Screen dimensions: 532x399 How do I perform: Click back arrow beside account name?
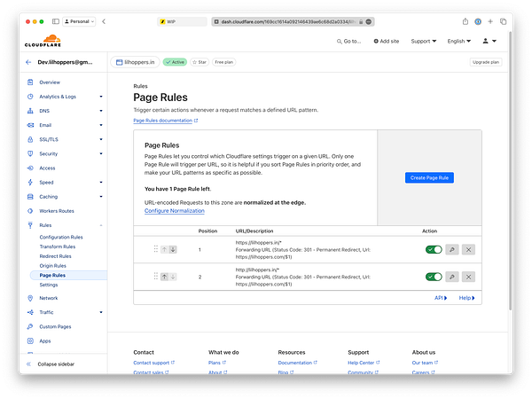[28, 62]
